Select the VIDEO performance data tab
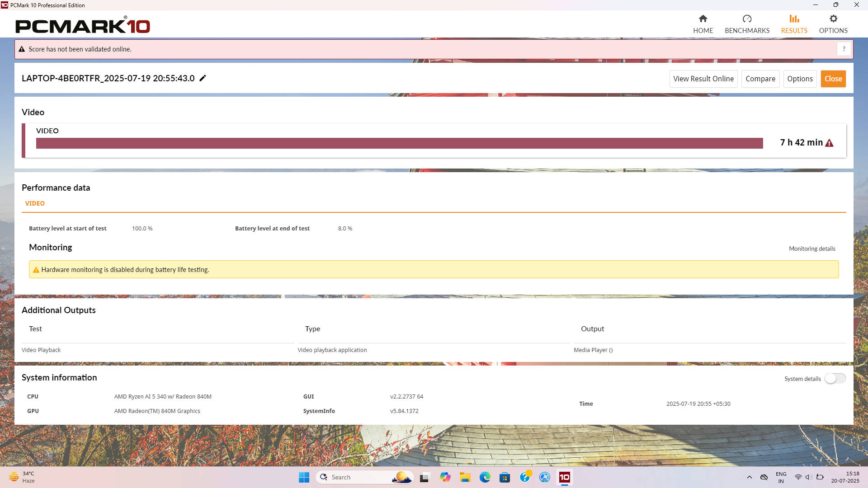 (35, 203)
